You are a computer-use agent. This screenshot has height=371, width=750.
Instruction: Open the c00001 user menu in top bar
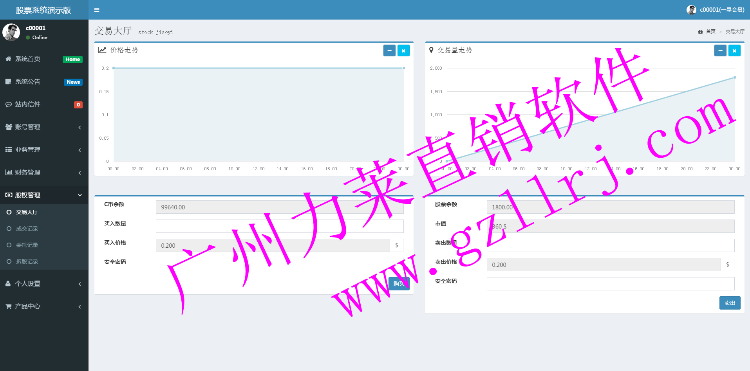715,10
